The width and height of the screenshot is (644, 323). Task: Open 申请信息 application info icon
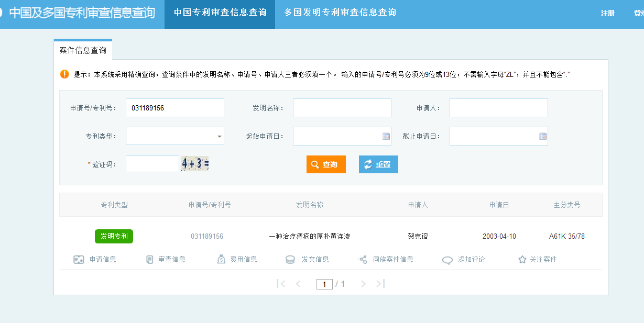click(79, 260)
